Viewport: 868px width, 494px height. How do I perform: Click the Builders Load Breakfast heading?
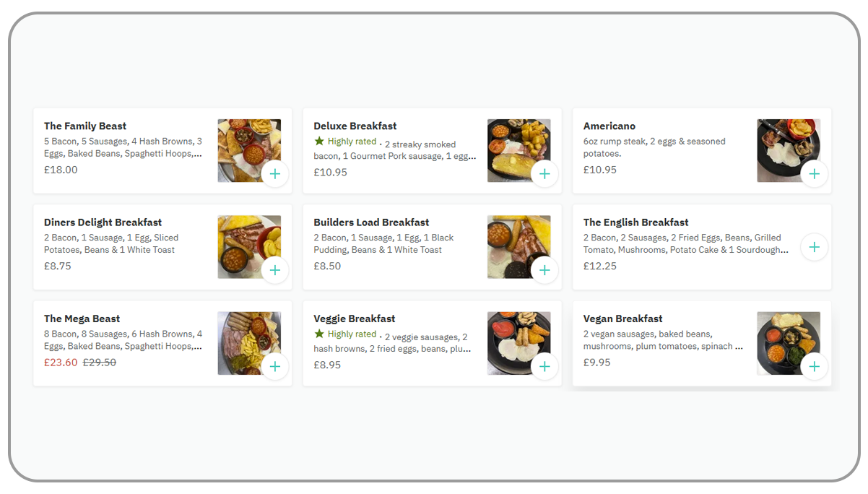371,222
